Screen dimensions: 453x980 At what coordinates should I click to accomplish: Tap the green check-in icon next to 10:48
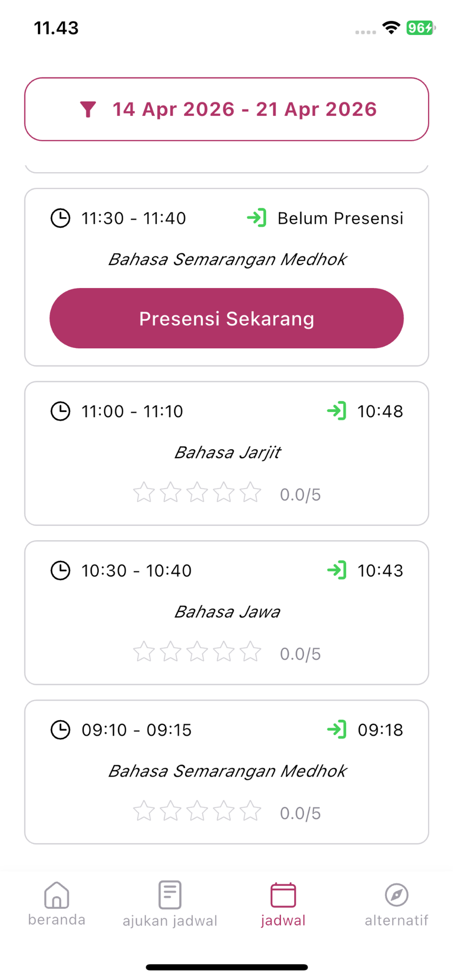(x=337, y=411)
